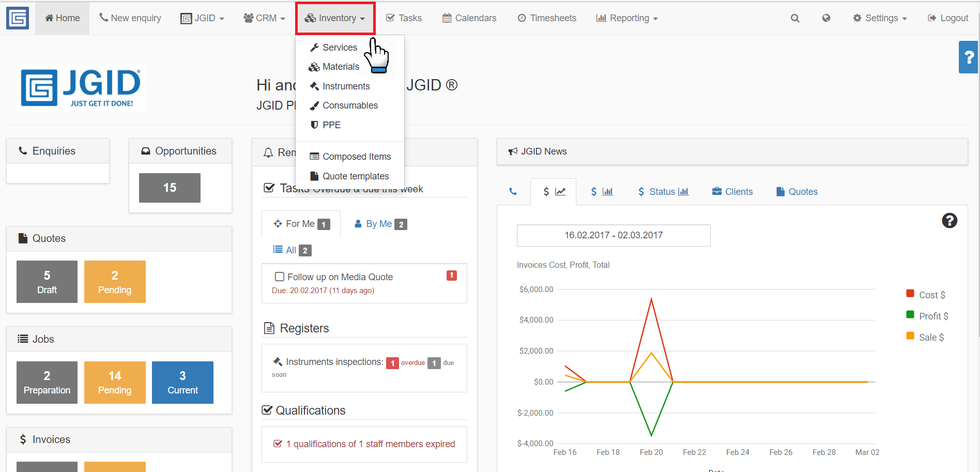This screenshot has height=472, width=980.
Task: Open New enquiry
Action: 130,18
